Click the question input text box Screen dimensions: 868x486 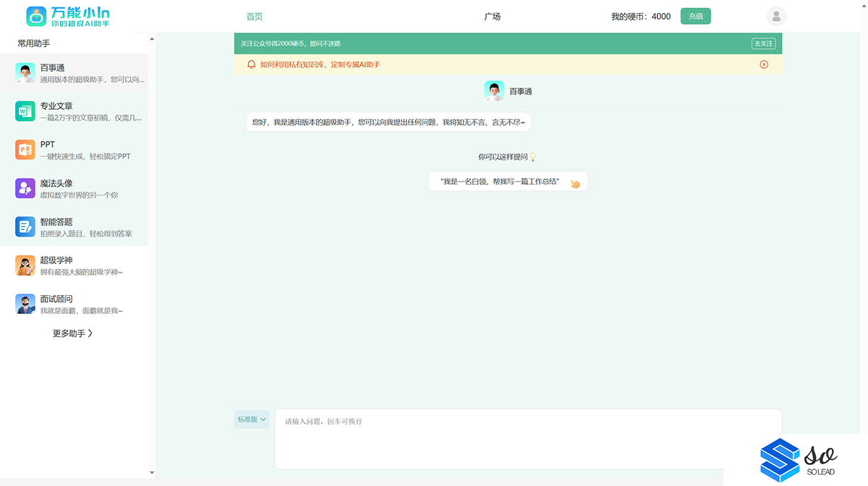pos(528,439)
